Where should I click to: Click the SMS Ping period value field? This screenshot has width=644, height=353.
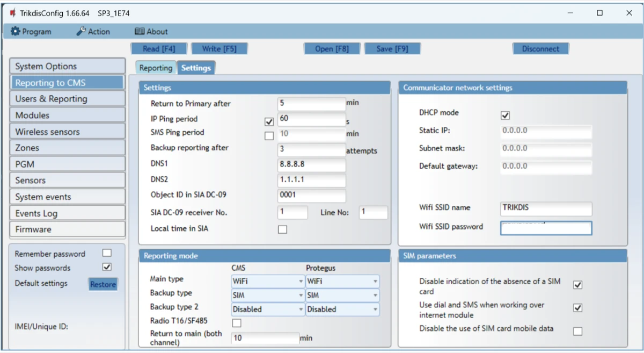tap(312, 134)
